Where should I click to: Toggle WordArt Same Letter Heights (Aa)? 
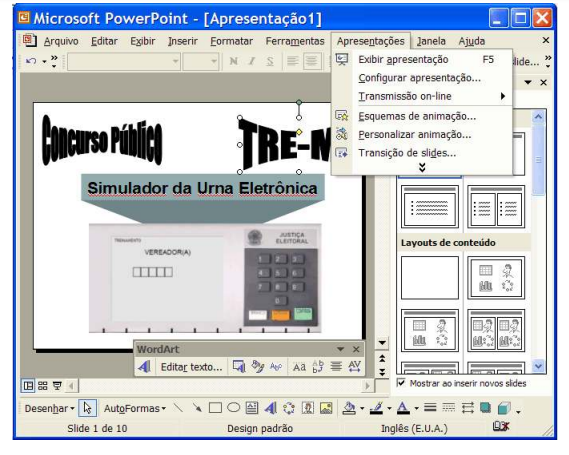click(x=299, y=367)
